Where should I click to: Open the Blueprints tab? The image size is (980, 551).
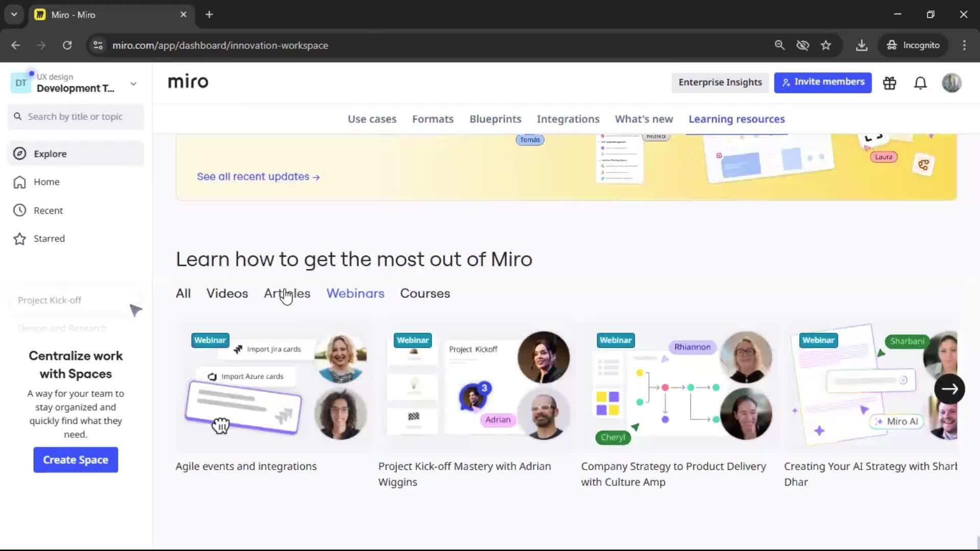495,119
